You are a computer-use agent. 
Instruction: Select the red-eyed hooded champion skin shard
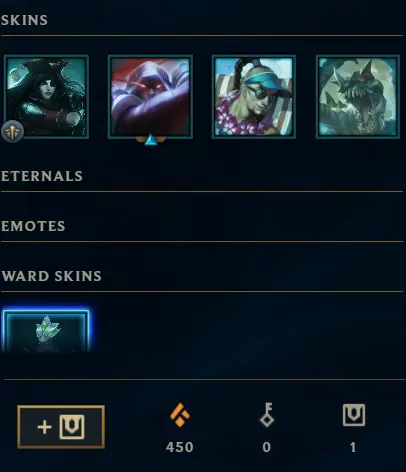150,97
